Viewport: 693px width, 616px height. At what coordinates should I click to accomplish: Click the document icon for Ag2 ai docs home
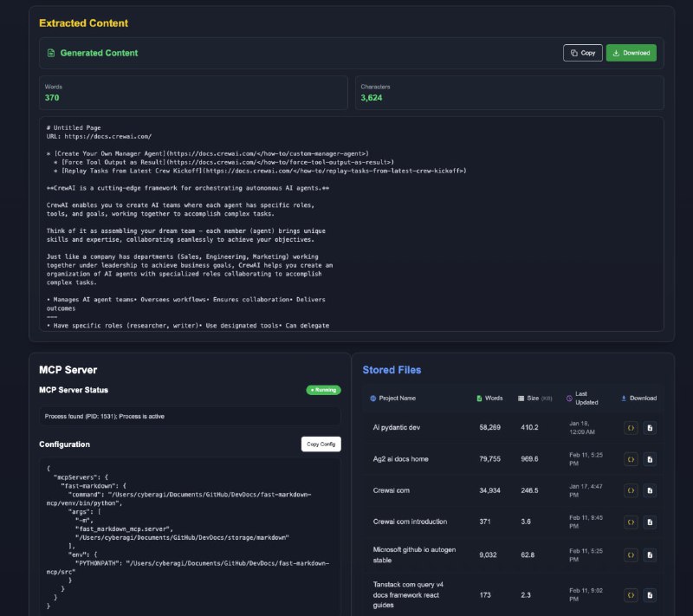coord(650,459)
